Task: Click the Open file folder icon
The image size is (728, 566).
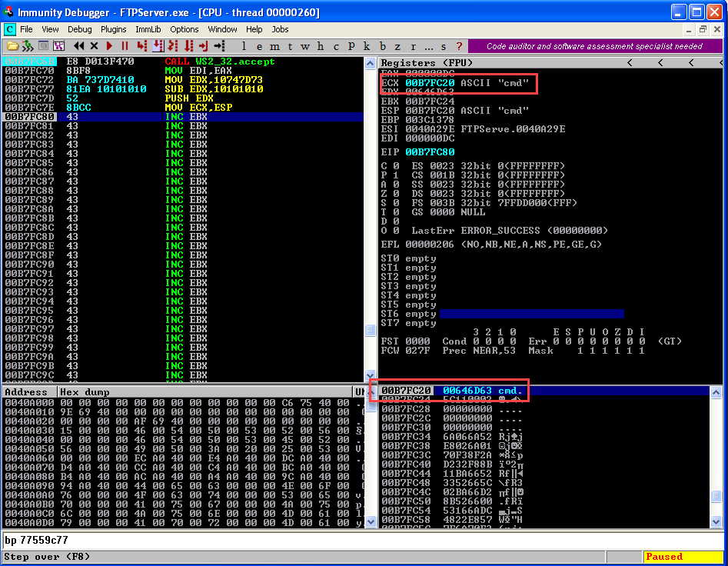Action: 12,46
